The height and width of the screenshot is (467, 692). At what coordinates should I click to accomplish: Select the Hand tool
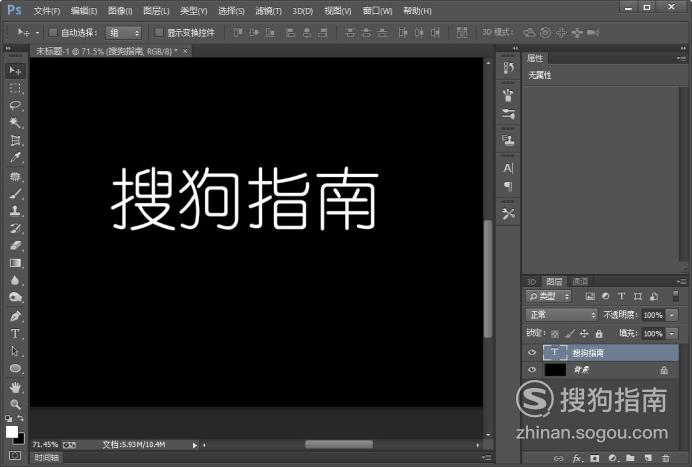pos(15,388)
